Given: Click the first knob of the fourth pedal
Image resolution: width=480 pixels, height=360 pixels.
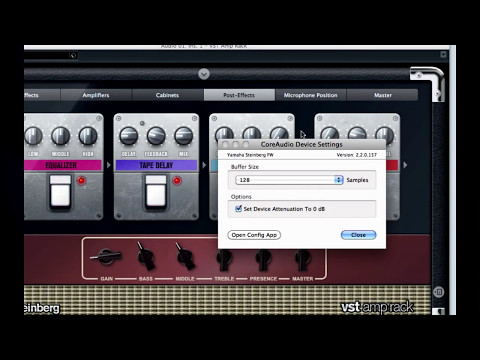Looking at the screenshot, I should pyautogui.click(x=330, y=133).
